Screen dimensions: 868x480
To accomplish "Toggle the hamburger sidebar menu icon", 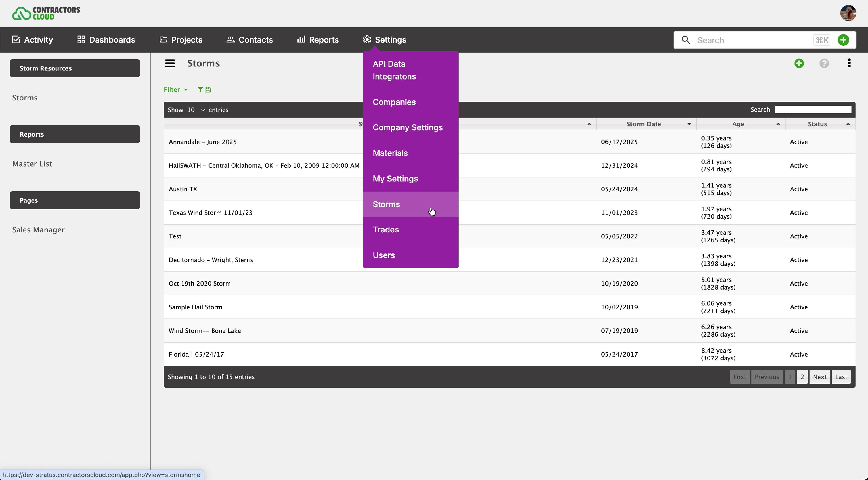I will (x=170, y=63).
